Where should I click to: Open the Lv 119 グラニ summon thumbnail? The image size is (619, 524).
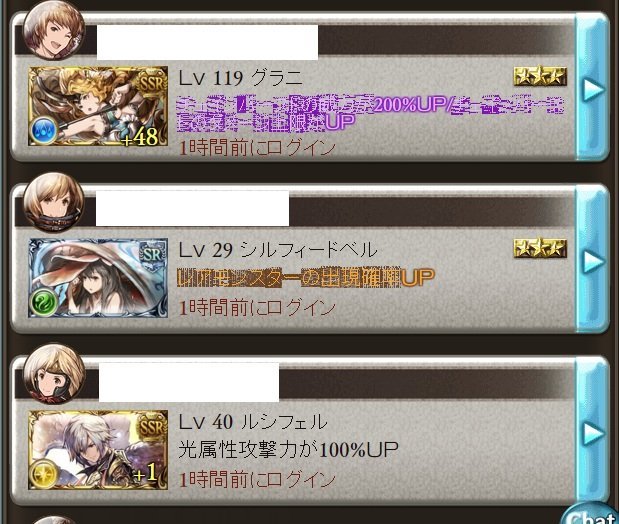98,106
